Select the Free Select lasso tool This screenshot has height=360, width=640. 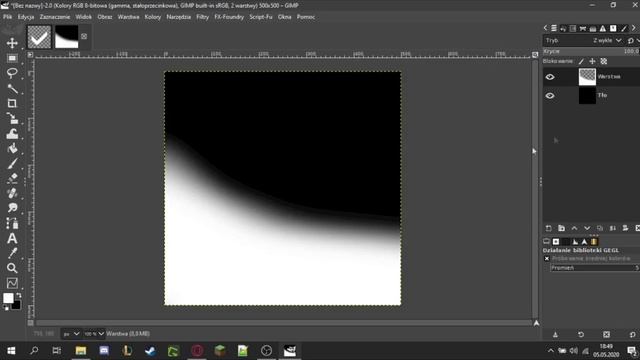click(x=12, y=73)
